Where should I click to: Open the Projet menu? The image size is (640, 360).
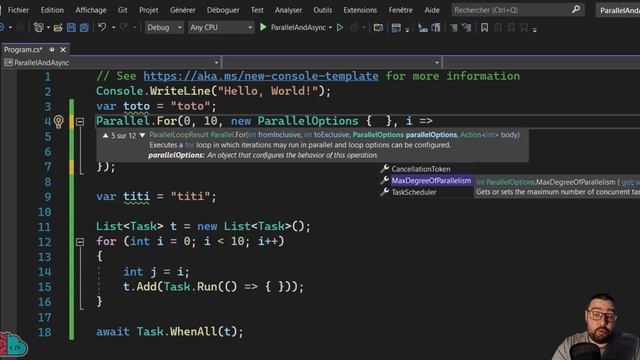pos(149,10)
